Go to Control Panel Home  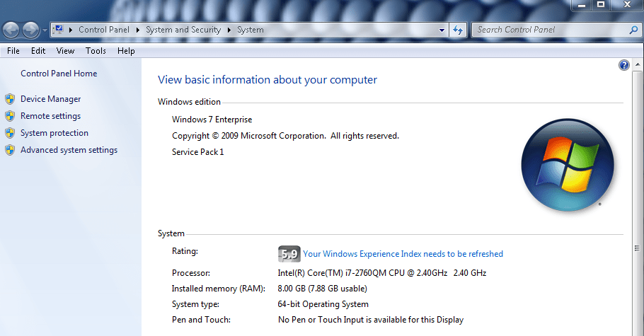pyautogui.click(x=59, y=74)
